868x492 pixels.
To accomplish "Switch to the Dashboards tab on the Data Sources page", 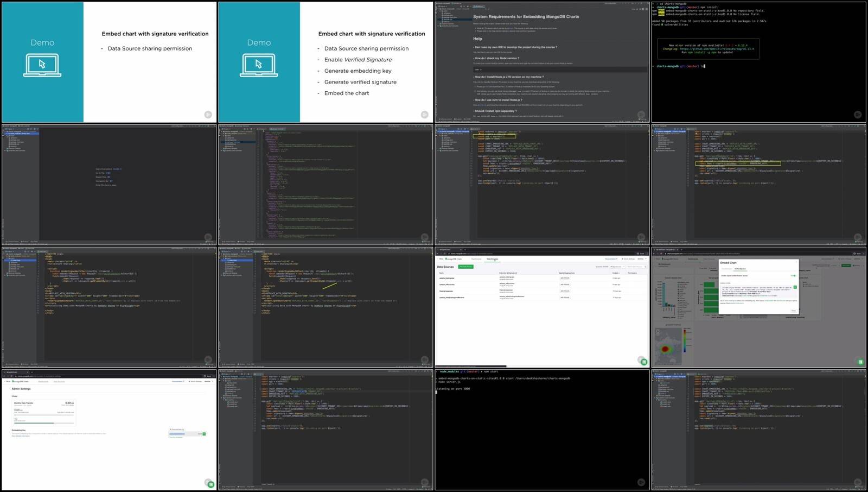I will pyautogui.click(x=476, y=259).
